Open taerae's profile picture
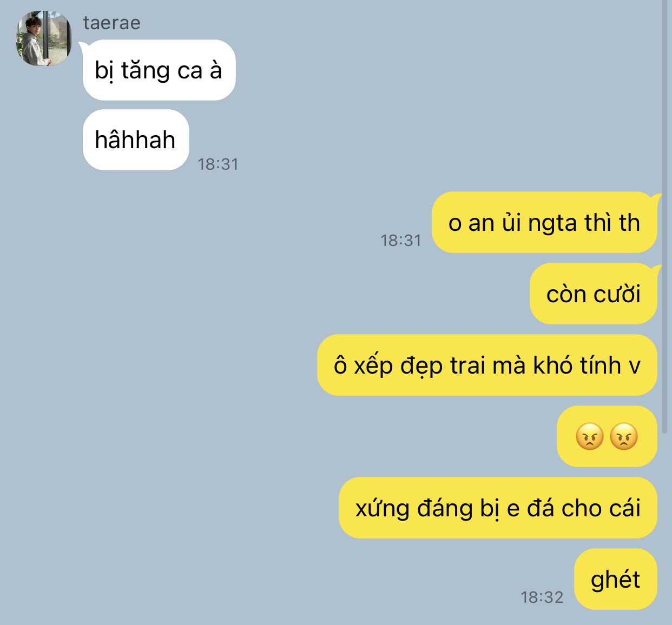 [44, 38]
